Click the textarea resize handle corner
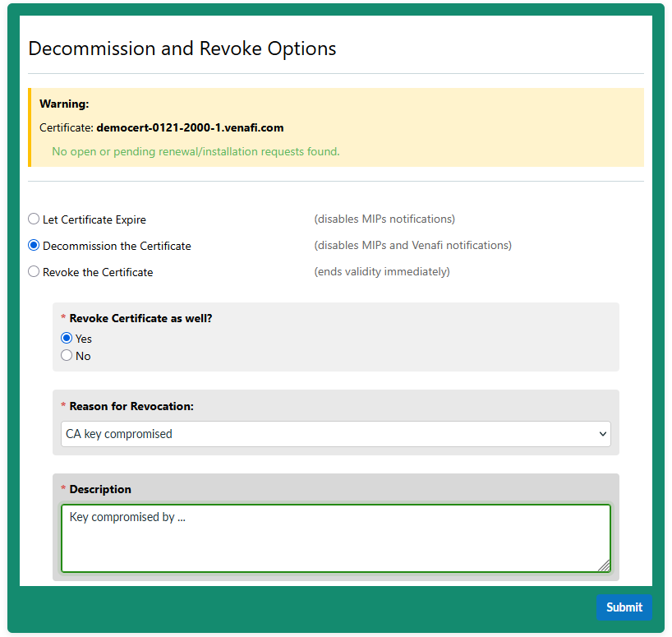This screenshot has width=672, height=637. 605,565
